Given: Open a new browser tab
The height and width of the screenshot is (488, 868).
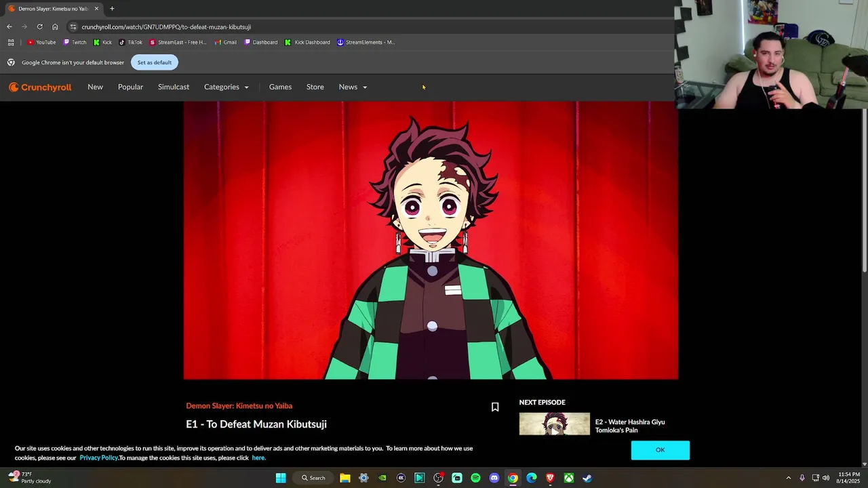Looking at the screenshot, I should pos(112,9).
